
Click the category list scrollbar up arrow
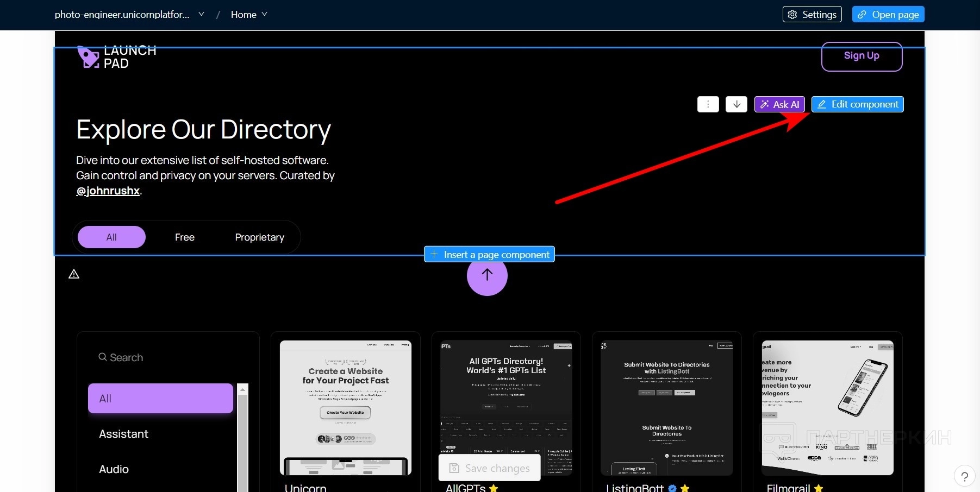coord(243,389)
